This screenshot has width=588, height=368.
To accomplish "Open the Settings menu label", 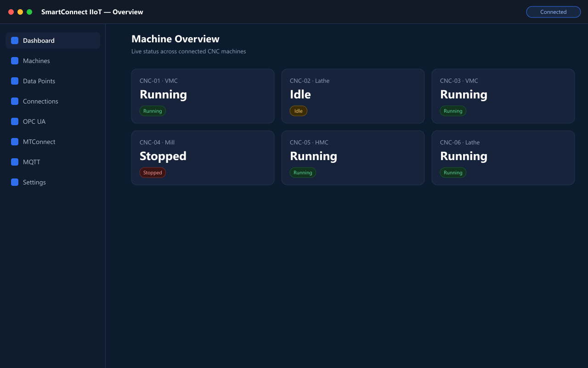I will (x=34, y=182).
